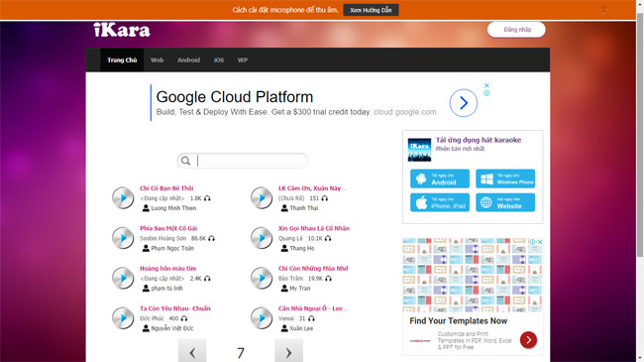
Task: Click headphone icon beside 86.6K
Action: [x=211, y=239]
